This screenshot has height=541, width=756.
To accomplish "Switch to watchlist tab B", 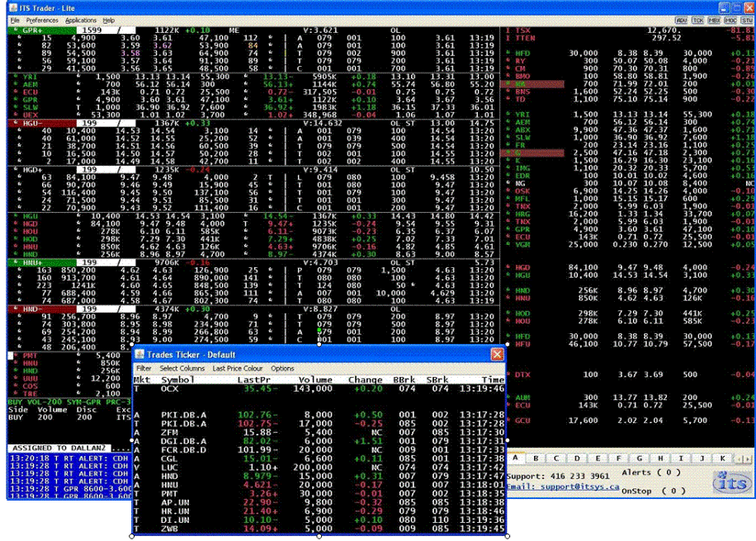I will (x=535, y=459).
